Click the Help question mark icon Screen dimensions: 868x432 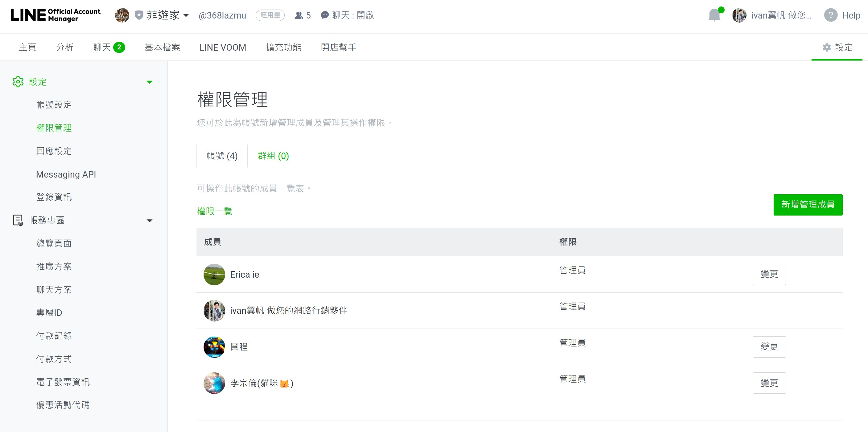tap(831, 15)
